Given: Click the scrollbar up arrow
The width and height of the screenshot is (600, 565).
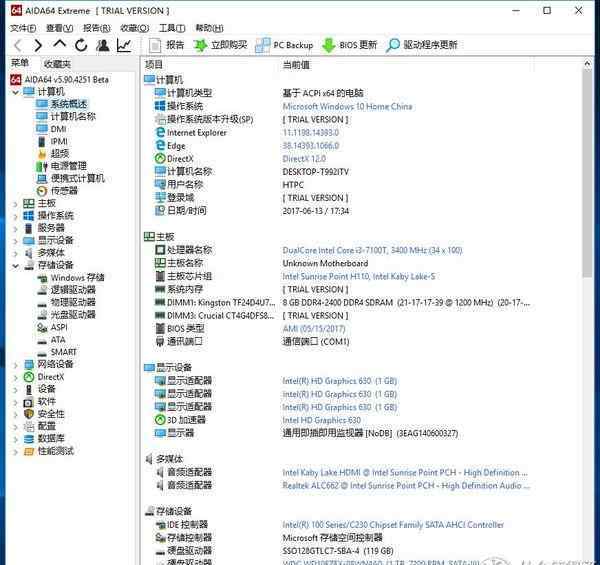Looking at the screenshot, I should tap(587, 64).
